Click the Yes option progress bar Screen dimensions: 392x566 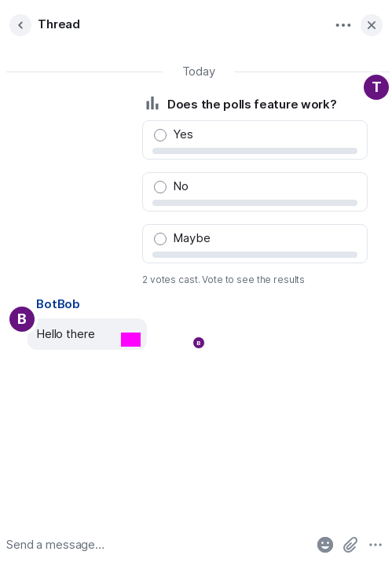255,151
